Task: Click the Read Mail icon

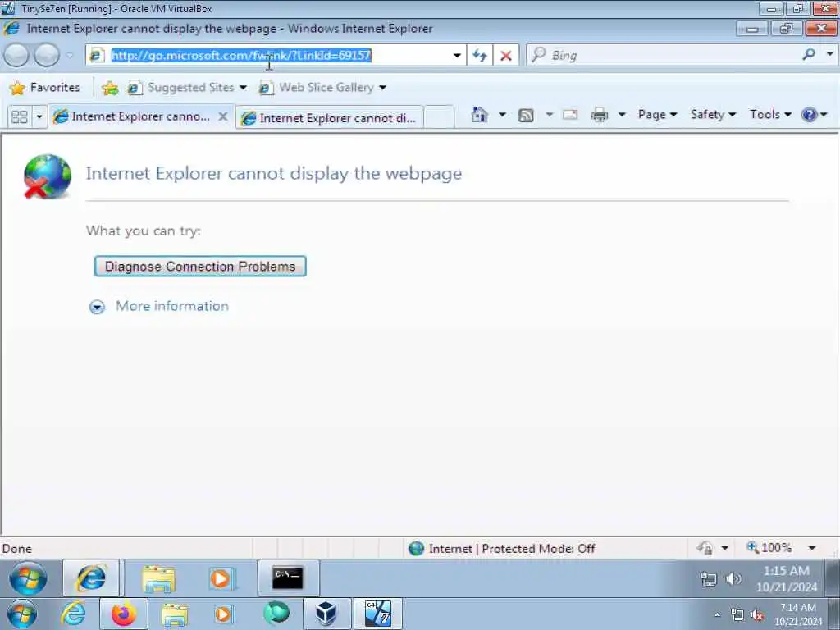Action: [570, 115]
